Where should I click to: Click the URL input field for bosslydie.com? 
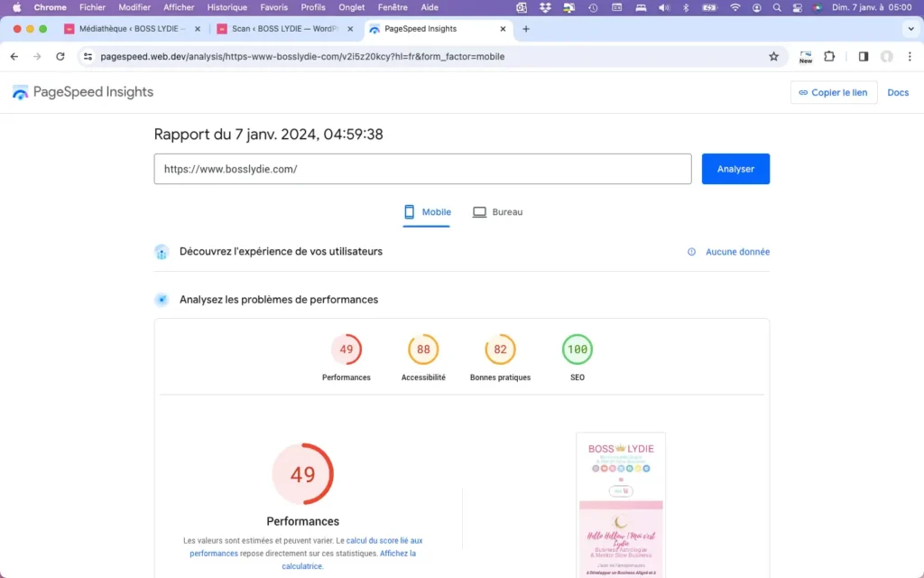click(422, 169)
